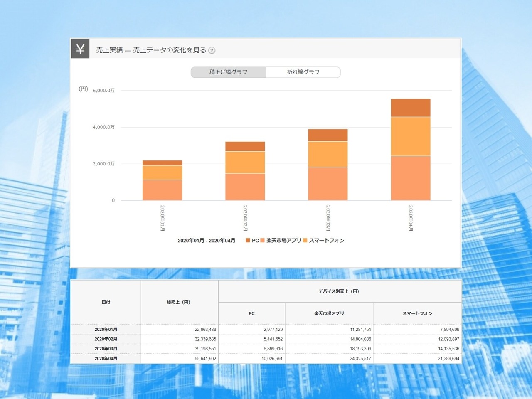Image resolution: width=532 pixels, height=399 pixels.
Task: Click the 2020年02月 table row label
Action: point(106,339)
